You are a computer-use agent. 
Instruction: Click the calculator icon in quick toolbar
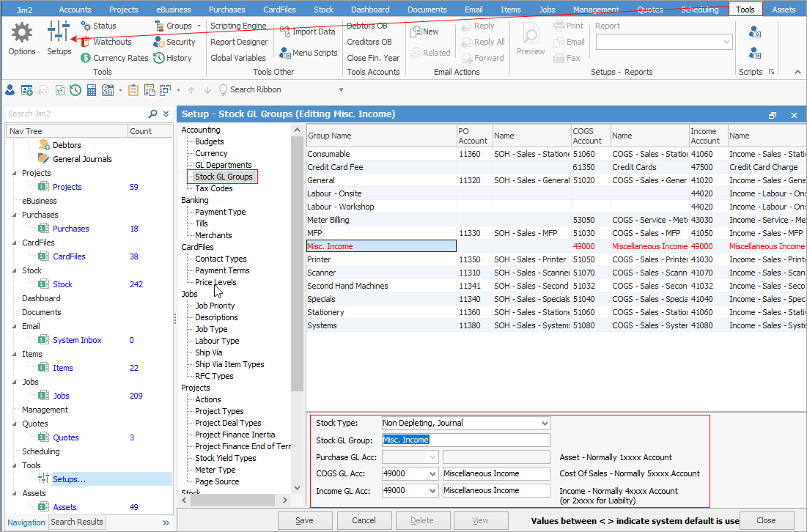point(92,90)
